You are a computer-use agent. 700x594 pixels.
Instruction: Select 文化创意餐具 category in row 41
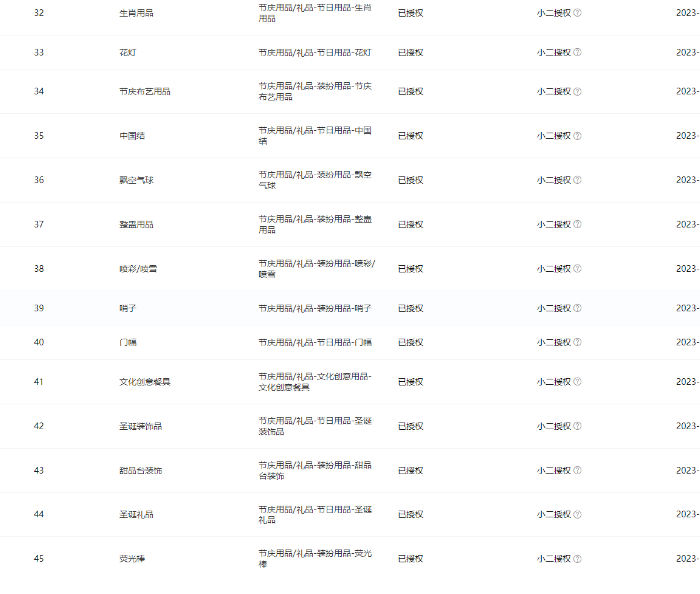coord(145,382)
